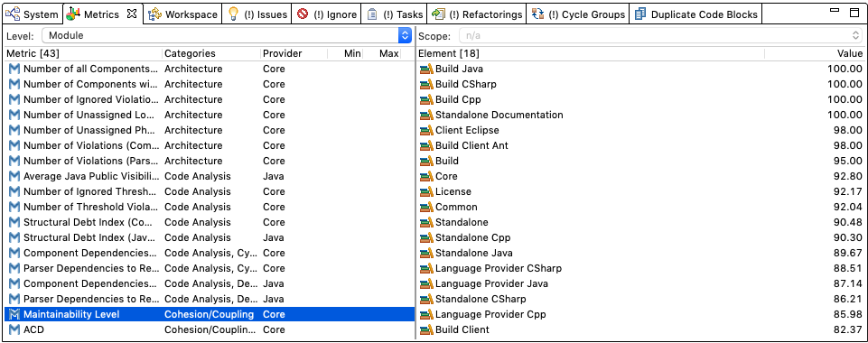Click the metric icon beside Average Java Public Visibili...

[14, 176]
